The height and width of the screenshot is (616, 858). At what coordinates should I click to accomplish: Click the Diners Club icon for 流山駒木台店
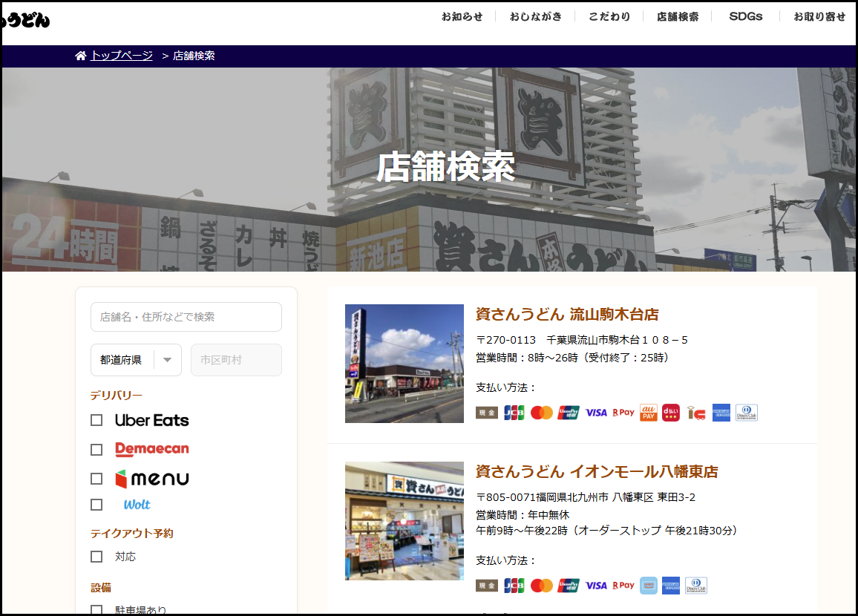pos(747,413)
